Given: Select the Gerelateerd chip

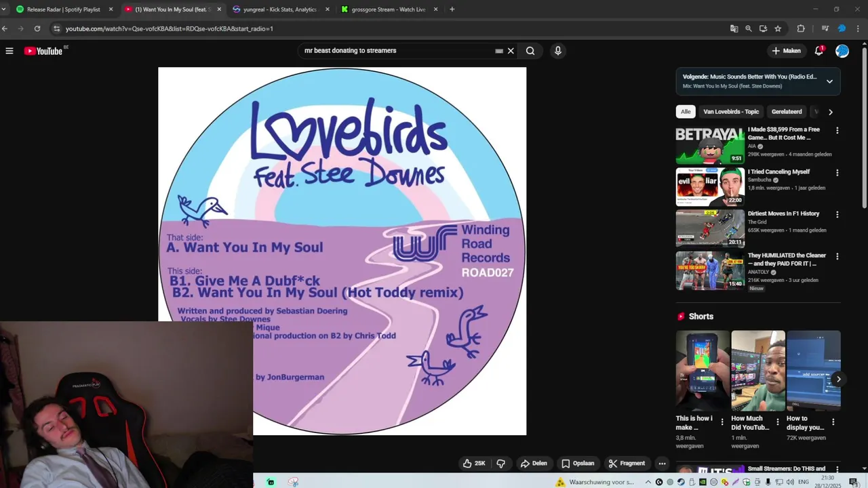Looking at the screenshot, I should (787, 112).
